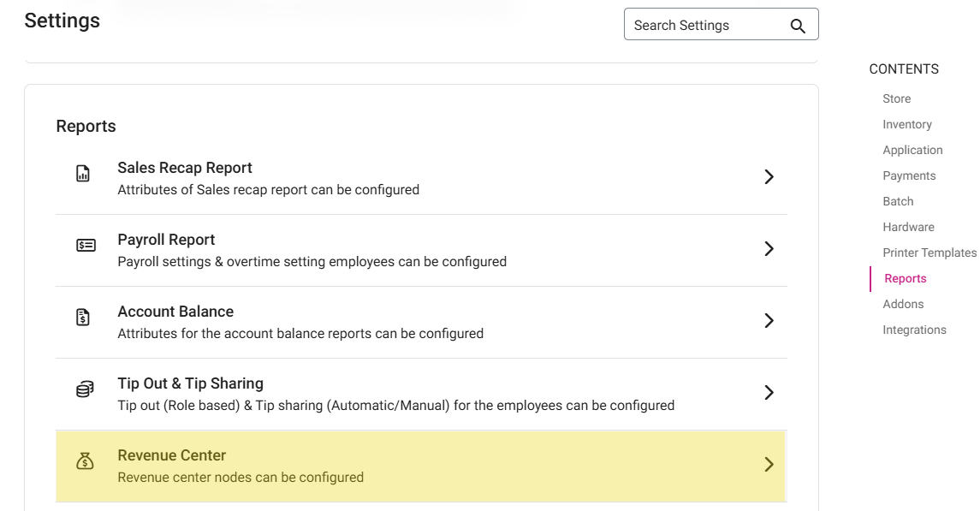Expand Sales Recap Report chevron arrow
Viewport: 980px width, 511px height.
[769, 177]
